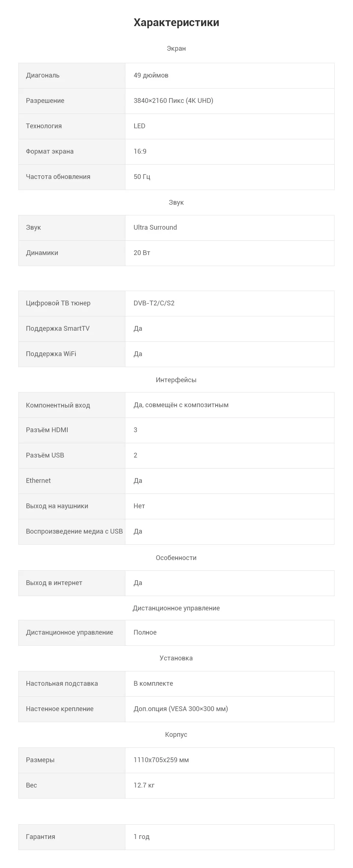Click the Гарантия 1 год value
The image size is (353, 868).
(141, 837)
